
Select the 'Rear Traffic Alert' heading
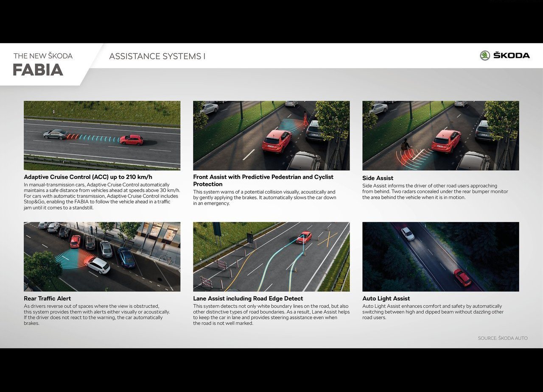click(x=47, y=298)
